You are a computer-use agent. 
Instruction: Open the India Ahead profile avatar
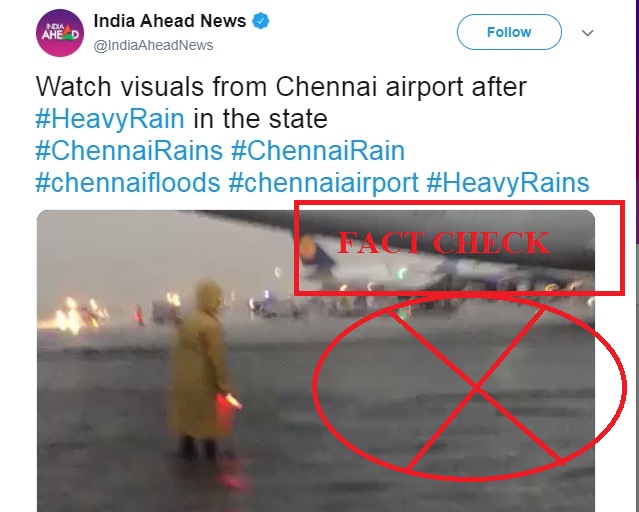pos(60,33)
